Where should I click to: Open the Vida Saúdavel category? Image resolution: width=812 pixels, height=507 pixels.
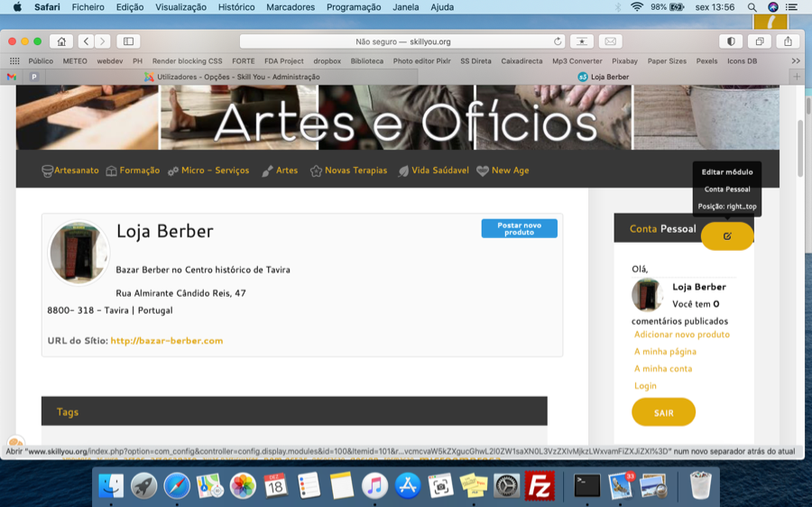click(433, 171)
